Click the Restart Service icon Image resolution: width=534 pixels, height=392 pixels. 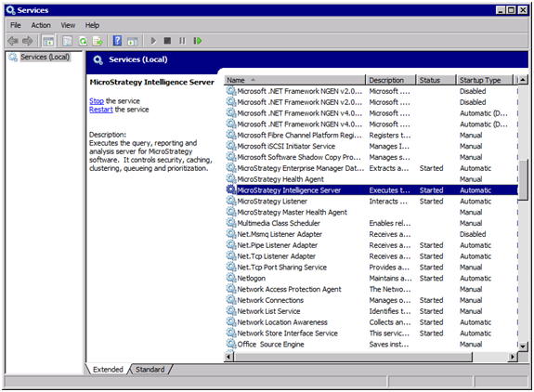(197, 41)
